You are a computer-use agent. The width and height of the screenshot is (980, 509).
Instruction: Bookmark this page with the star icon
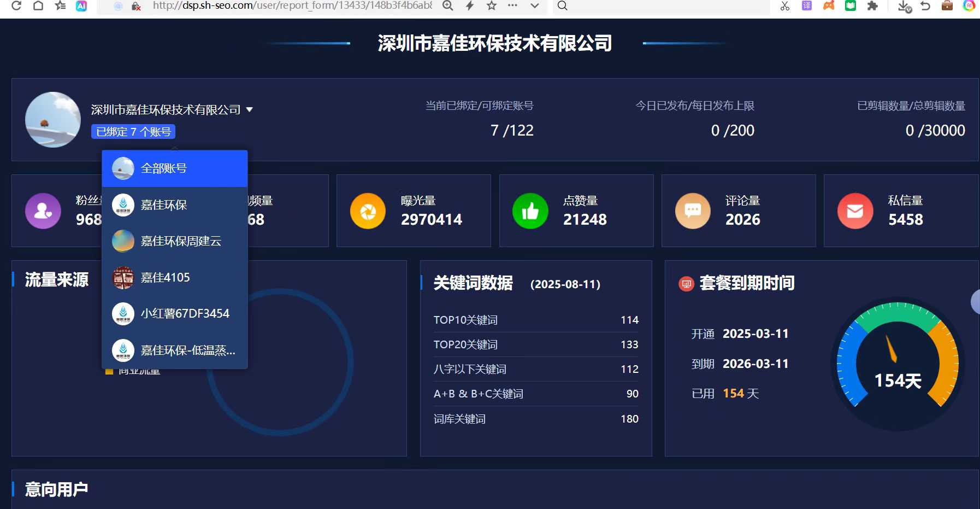491,5
